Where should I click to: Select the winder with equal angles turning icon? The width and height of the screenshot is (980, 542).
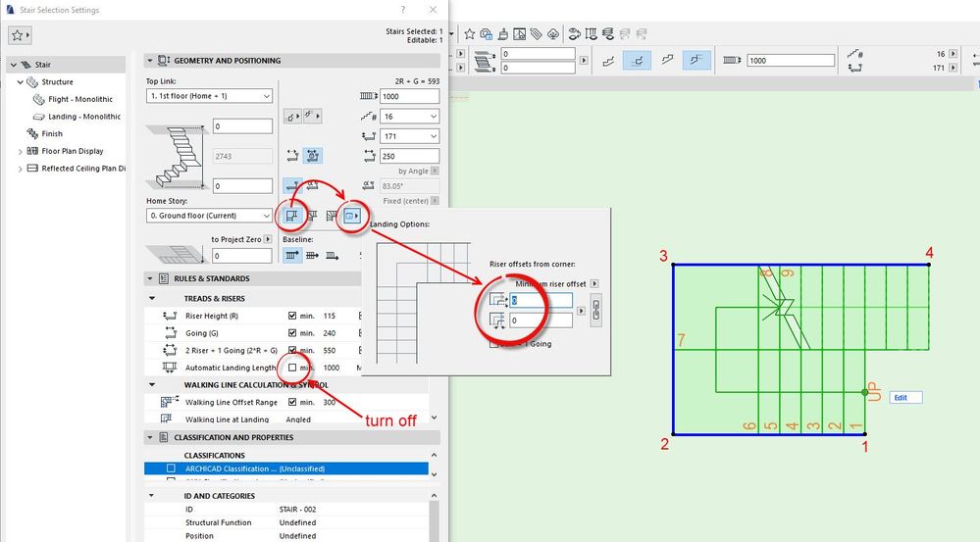[x=312, y=216]
